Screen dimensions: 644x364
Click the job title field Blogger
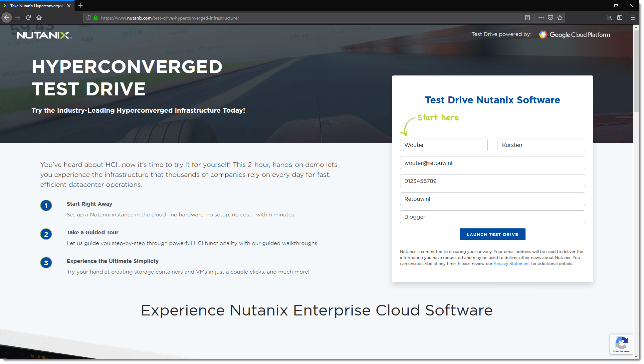493,217
